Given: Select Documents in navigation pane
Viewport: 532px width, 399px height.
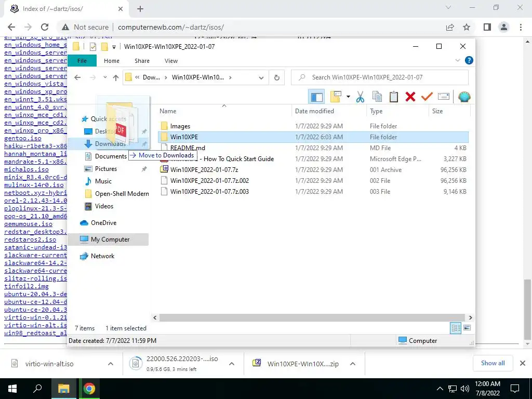Looking at the screenshot, I should (111, 156).
